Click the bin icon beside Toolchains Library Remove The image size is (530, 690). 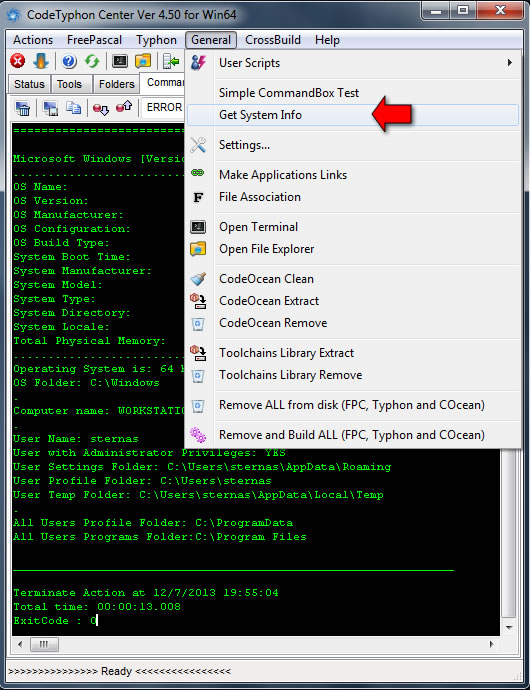click(198, 375)
